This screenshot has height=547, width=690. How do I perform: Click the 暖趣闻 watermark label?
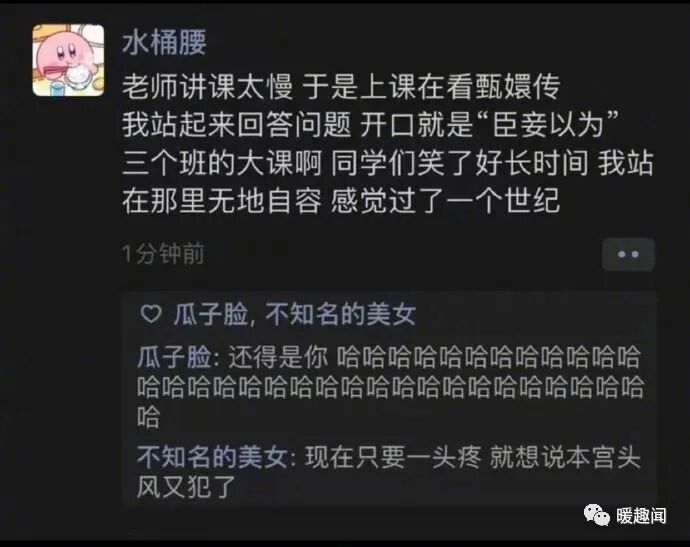pos(641,516)
